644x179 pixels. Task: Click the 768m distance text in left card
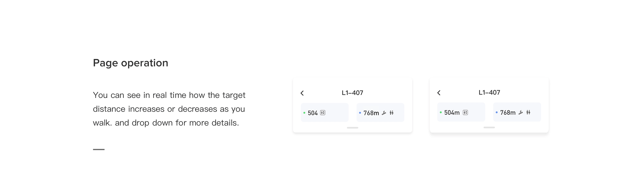tap(371, 113)
